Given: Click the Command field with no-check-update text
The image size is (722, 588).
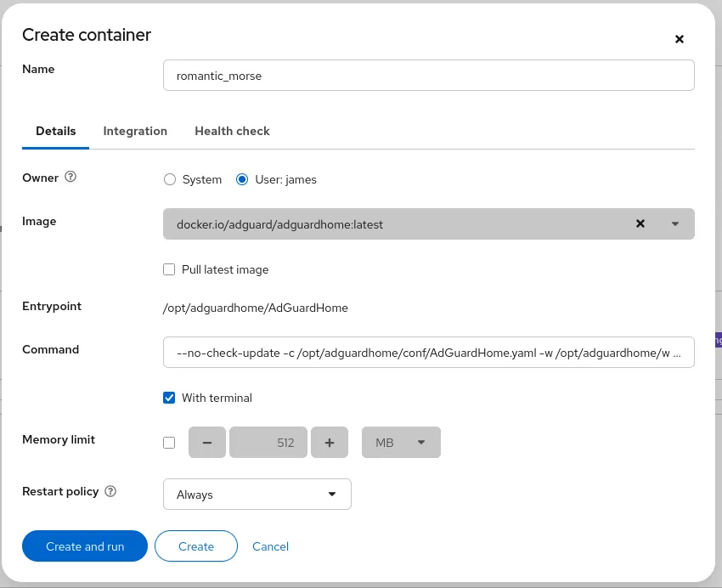Looking at the screenshot, I should [x=428, y=352].
